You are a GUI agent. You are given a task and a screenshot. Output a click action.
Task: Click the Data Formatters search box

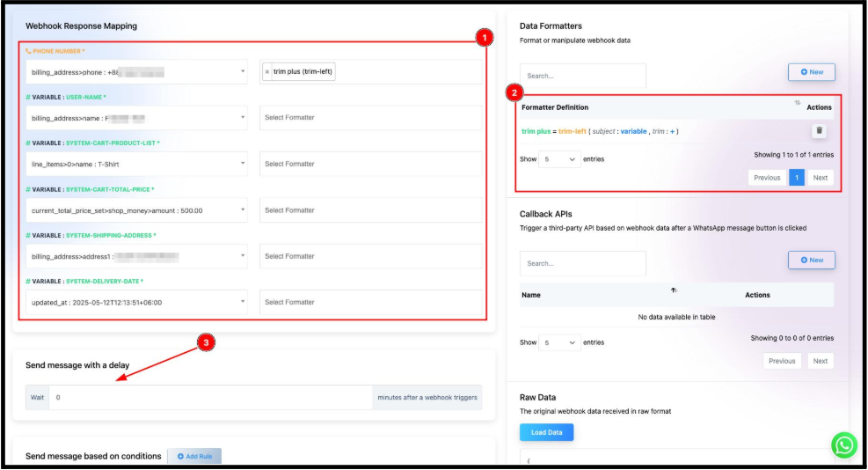click(x=582, y=76)
